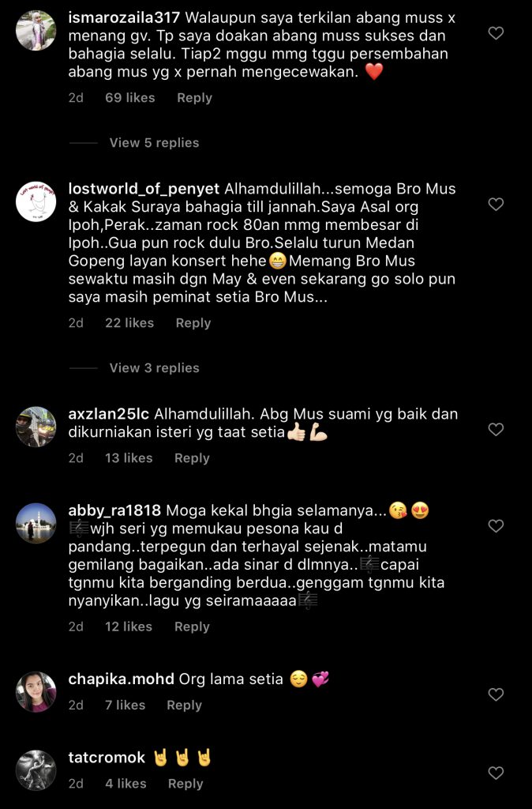Open abby_ra1818's mosque avatar
This screenshot has width=532, height=809.
(36, 523)
